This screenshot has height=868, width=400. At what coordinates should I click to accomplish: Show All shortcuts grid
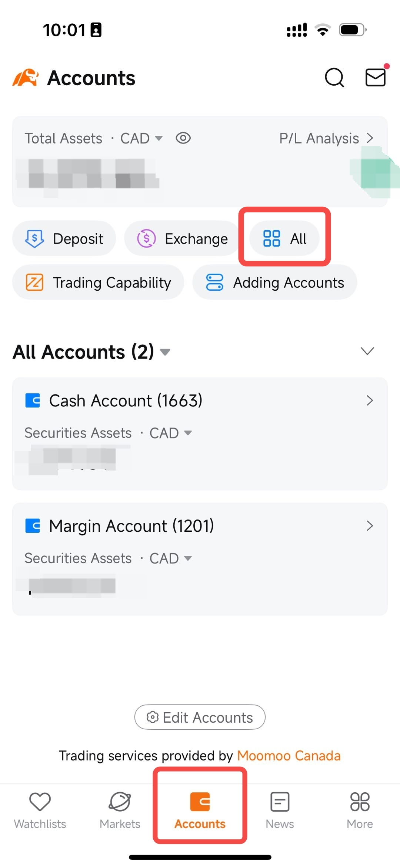[x=284, y=238]
